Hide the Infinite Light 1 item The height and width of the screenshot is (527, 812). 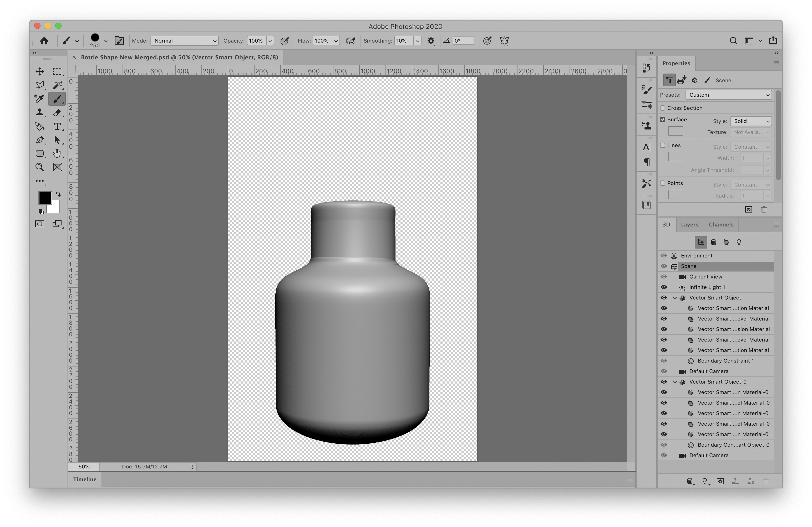tap(664, 287)
